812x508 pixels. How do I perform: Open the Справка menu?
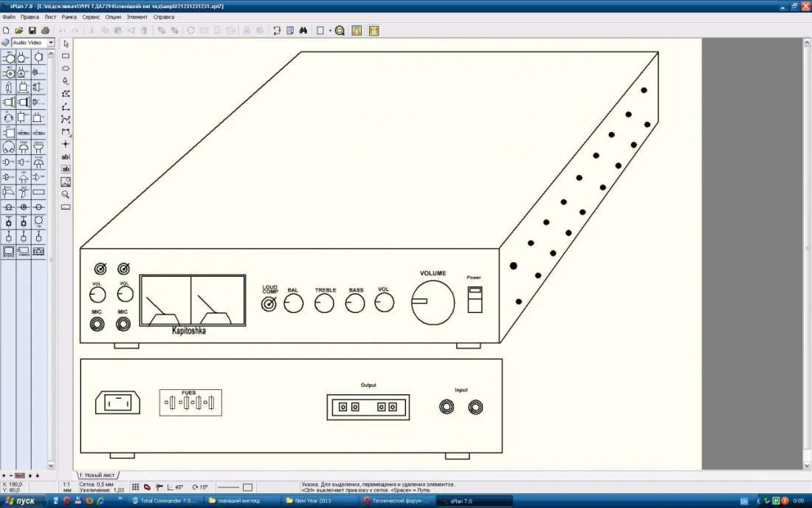[x=164, y=17]
